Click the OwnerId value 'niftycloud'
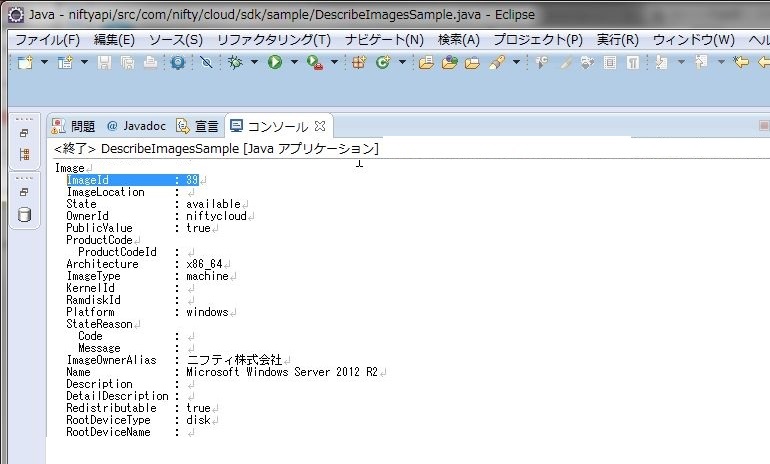The height and width of the screenshot is (464, 770). tap(216, 216)
